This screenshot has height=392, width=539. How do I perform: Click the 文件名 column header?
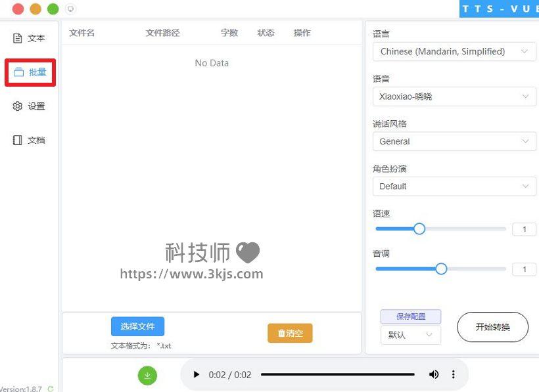click(82, 33)
